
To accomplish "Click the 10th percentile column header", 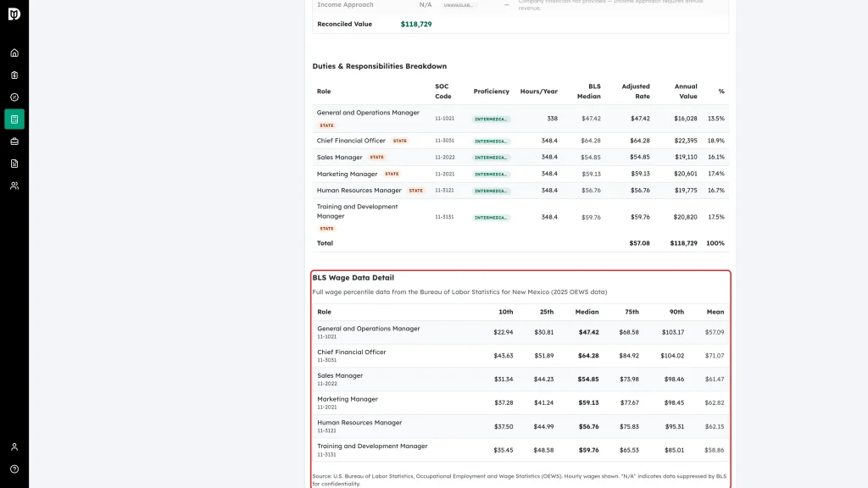I will click(x=505, y=312).
